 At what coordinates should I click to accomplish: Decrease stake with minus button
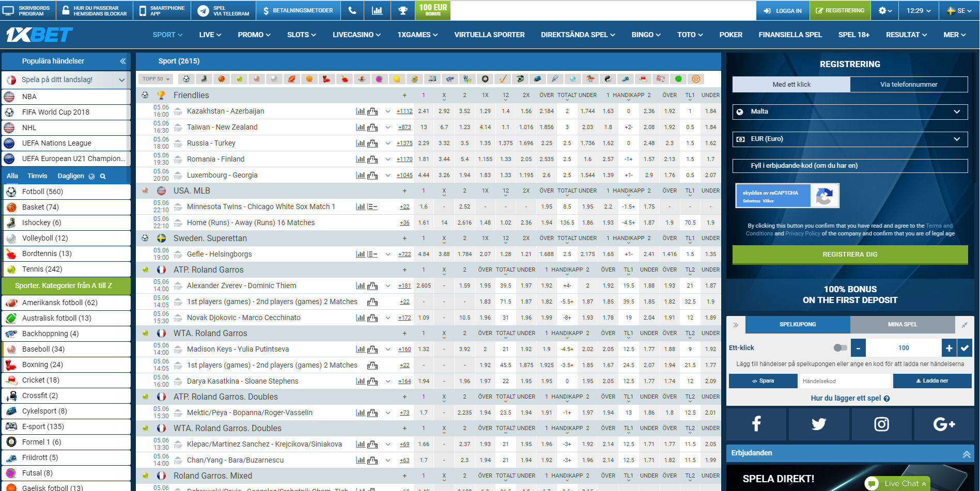click(858, 348)
